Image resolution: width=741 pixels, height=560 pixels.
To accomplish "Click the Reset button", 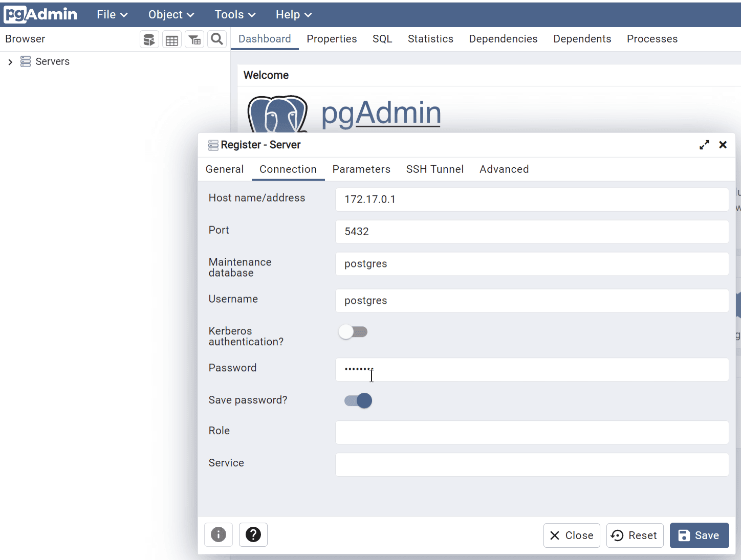I will point(635,535).
